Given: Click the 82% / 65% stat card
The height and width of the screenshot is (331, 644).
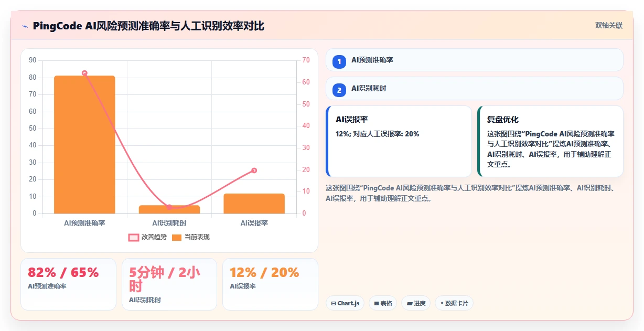Looking at the screenshot, I should point(68,284).
